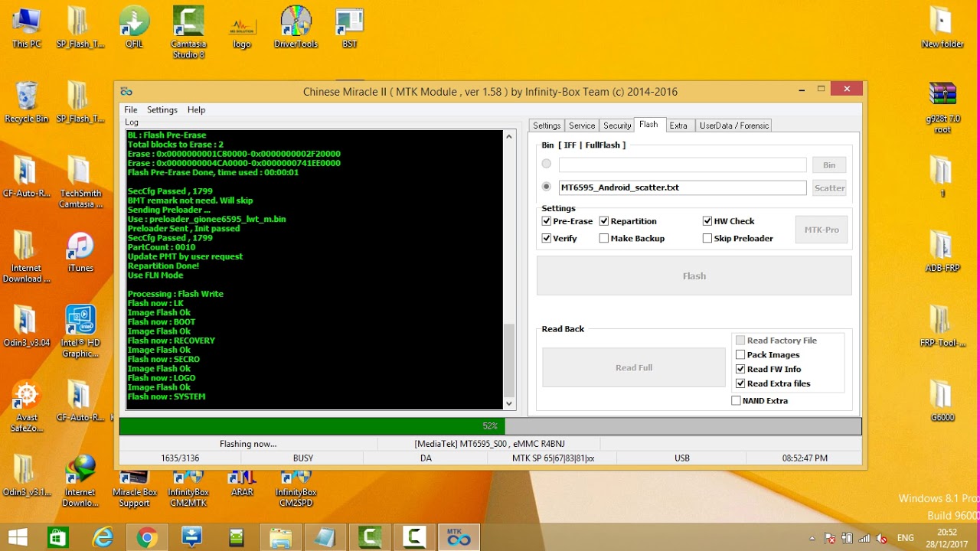Launch Avast SafeZone browser shortcut
Screen dimensions: 980x551
[x=26, y=406]
